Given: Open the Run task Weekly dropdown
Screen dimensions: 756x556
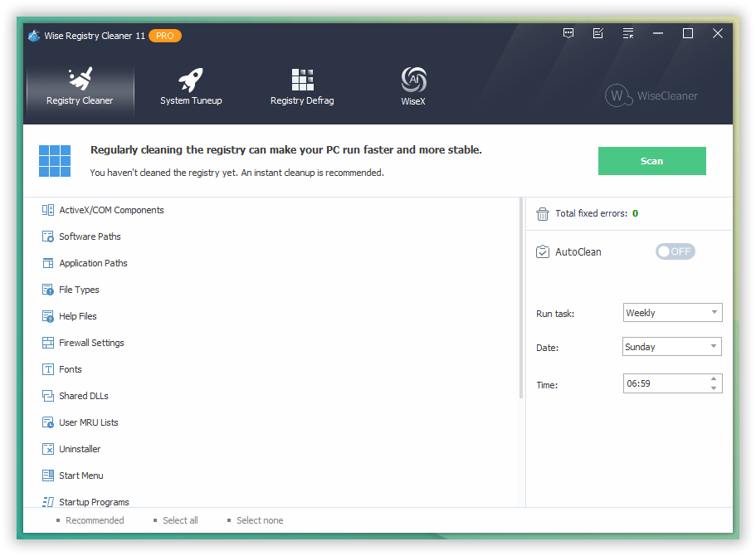Looking at the screenshot, I should pos(672,313).
